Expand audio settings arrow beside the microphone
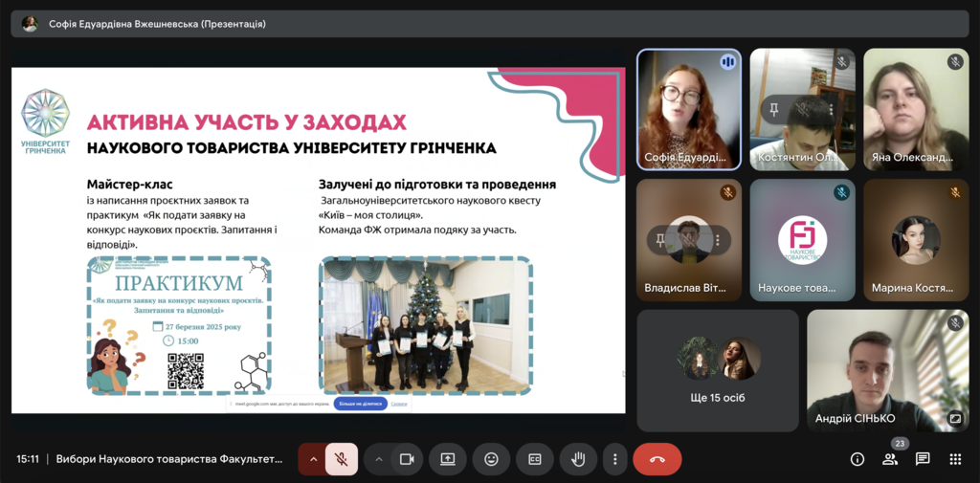 tap(312, 459)
